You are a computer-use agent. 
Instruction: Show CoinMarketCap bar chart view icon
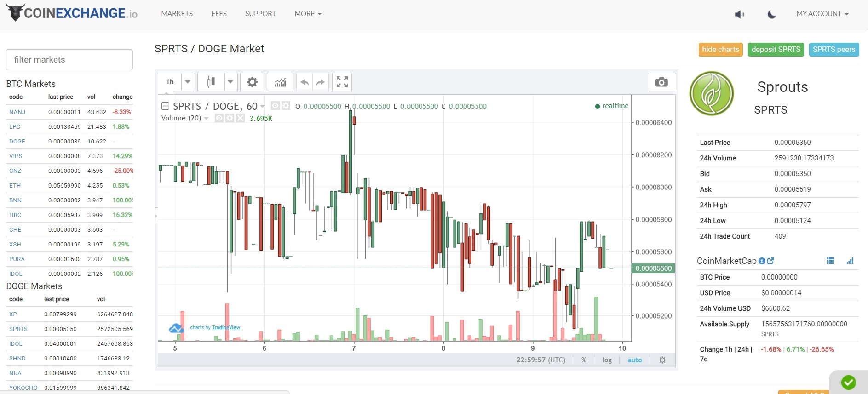(x=850, y=261)
